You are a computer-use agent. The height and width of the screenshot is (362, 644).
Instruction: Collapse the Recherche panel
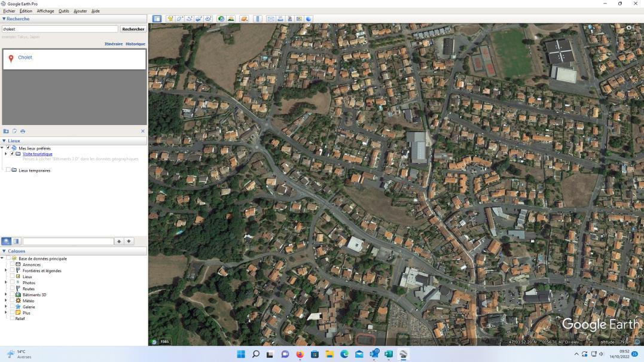coord(4,19)
